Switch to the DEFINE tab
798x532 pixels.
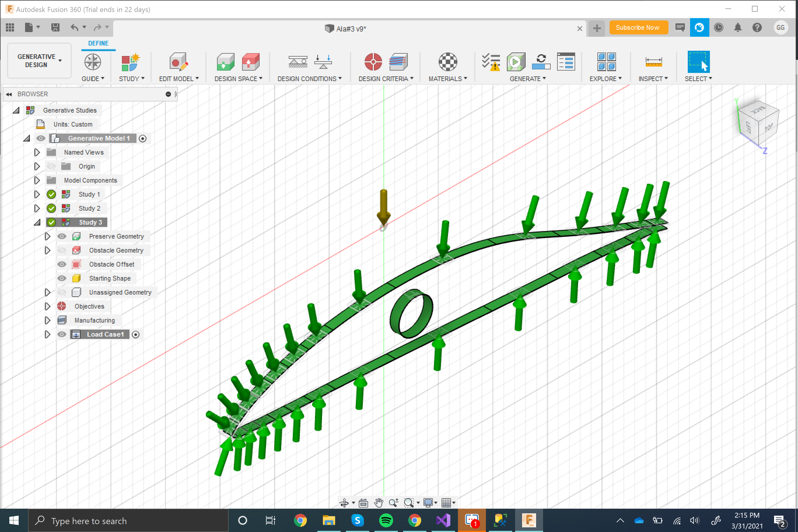98,43
